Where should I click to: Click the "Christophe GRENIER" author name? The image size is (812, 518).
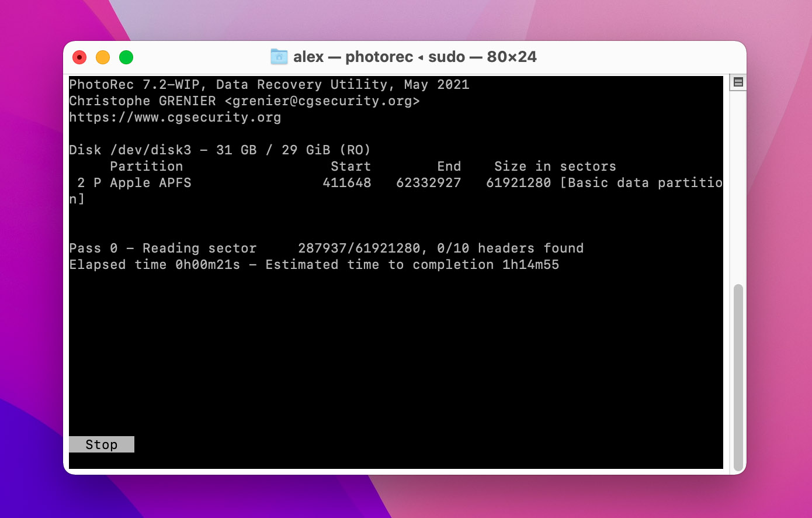tap(143, 101)
